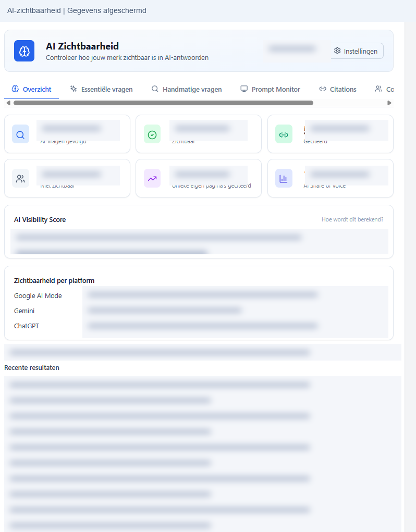Click the link icon on Citations tab
Viewport: 416px width, 532px height.
click(322, 89)
